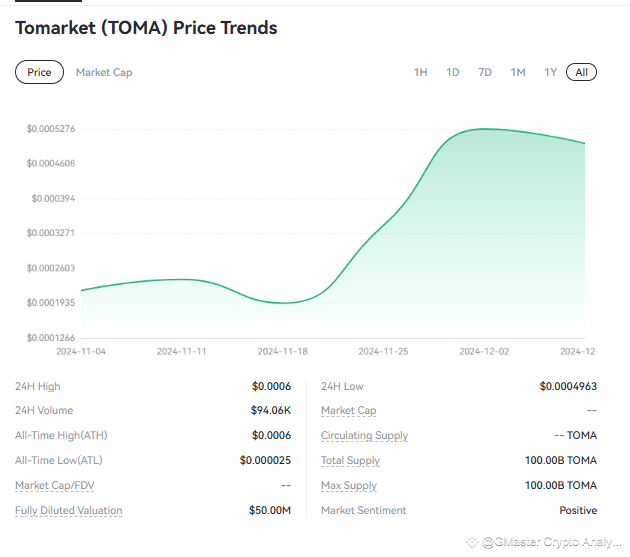Click the GMaster Crypto watermark icon
The image size is (630, 557).
tap(473, 542)
